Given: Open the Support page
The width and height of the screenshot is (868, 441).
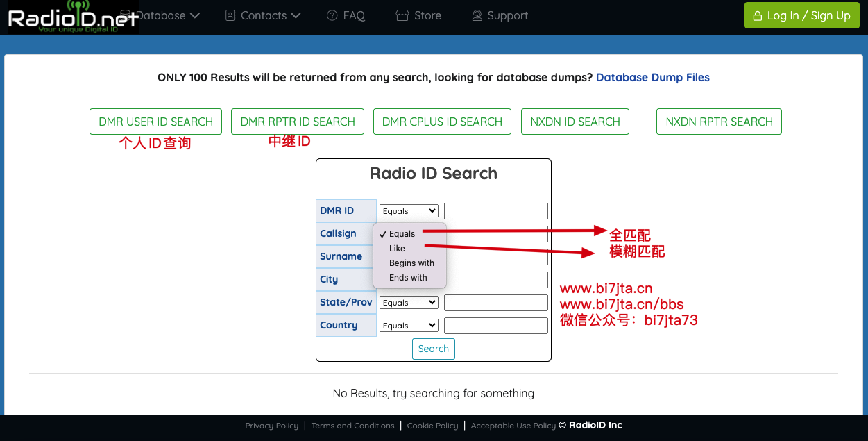Looking at the screenshot, I should (500, 15).
